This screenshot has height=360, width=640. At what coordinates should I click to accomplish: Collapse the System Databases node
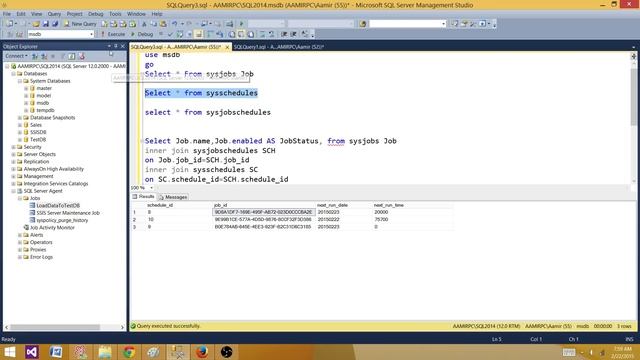point(20,81)
